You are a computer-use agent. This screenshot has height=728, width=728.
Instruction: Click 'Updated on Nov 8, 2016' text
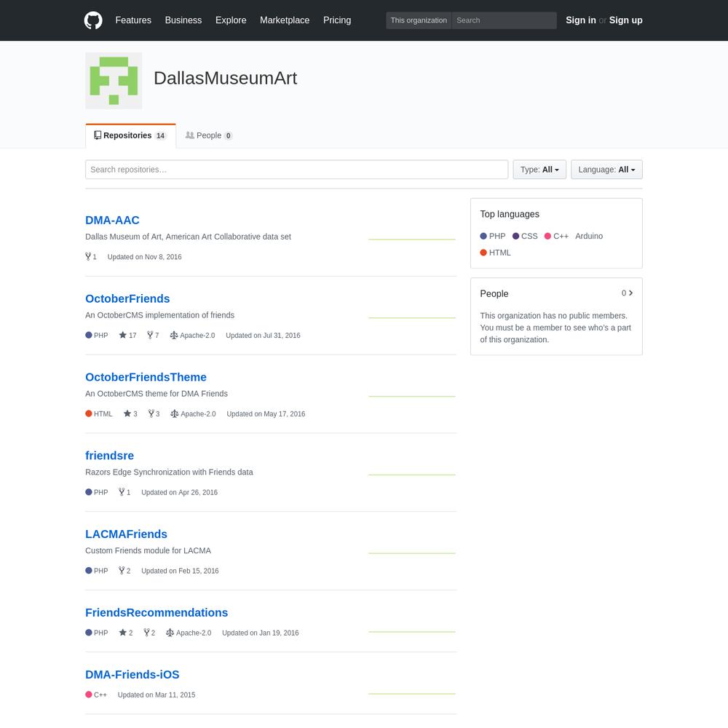[x=144, y=257]
